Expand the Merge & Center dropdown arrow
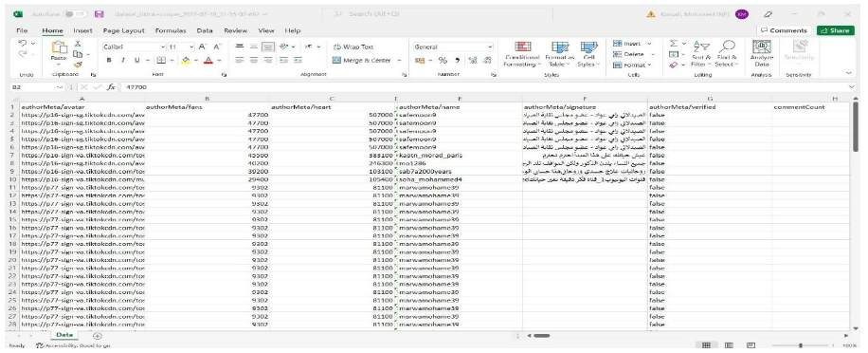 pos(399,61)
